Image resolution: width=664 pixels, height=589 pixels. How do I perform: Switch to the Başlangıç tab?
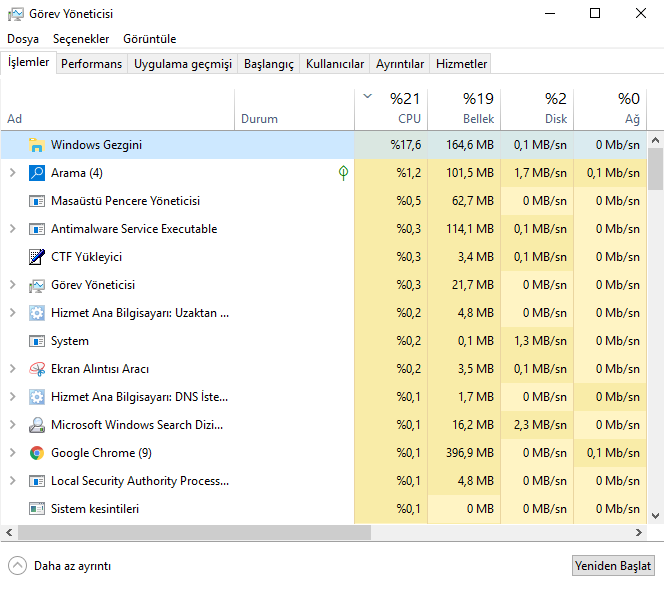(x=269, y=64)
